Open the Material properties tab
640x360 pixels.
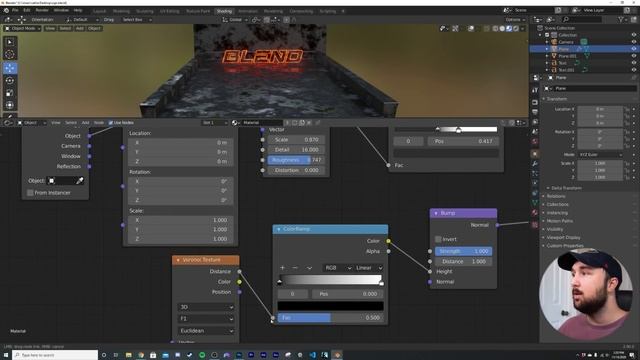pos(535,213)
